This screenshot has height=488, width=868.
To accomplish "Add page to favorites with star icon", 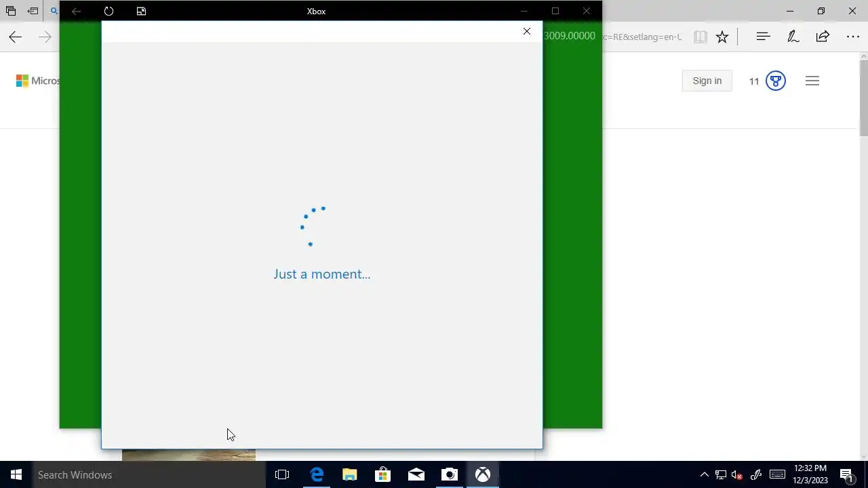I will click(722, 37).
